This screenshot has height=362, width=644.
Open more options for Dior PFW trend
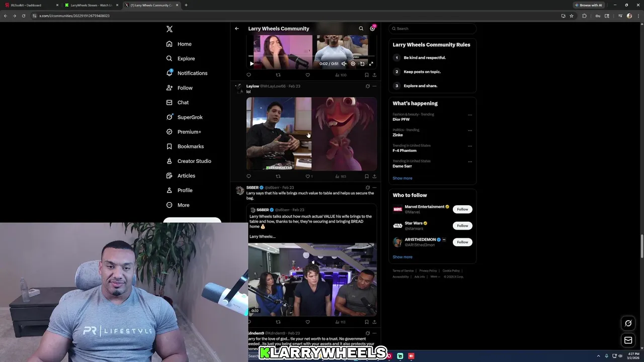coord(470,115)
